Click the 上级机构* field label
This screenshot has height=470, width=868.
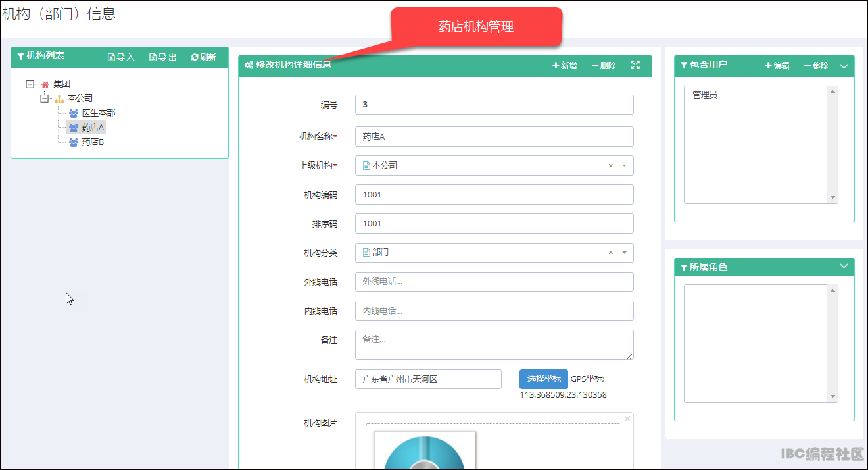tap(318, 166)
